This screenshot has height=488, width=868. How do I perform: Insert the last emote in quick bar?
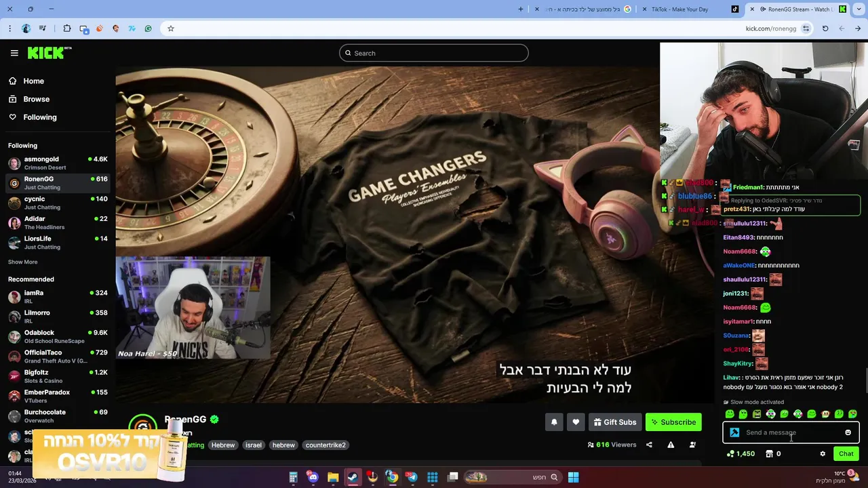[x=852, y=414]
